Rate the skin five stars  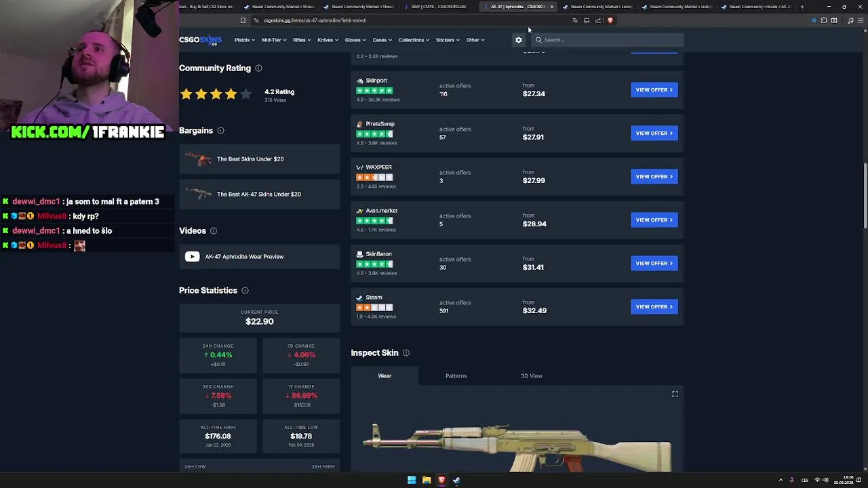click(245, 95)
